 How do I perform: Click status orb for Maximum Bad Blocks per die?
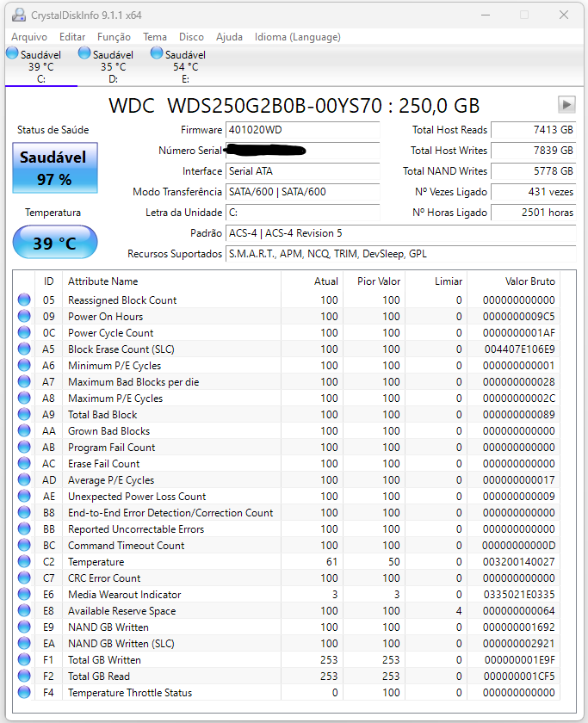[24, 381]
